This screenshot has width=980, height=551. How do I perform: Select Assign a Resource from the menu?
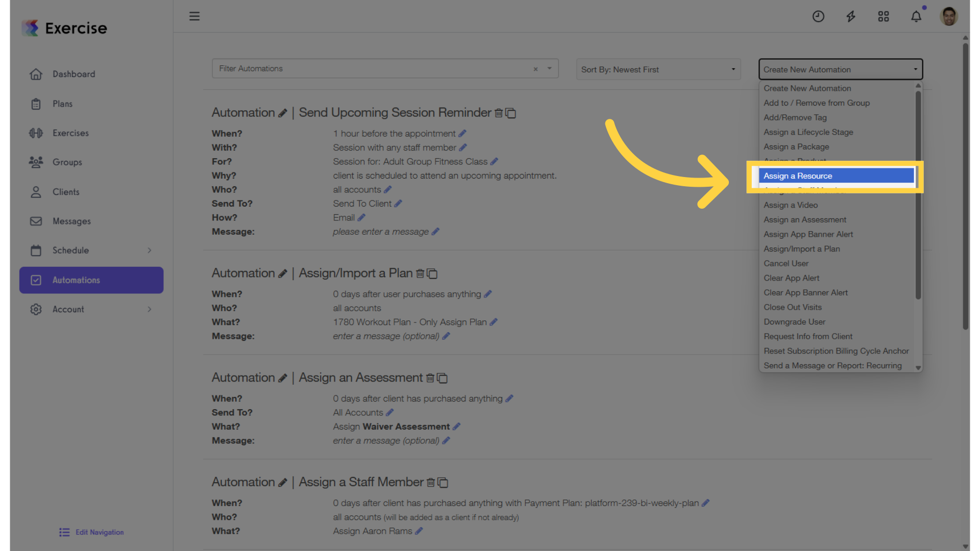[x=797, y=176]
